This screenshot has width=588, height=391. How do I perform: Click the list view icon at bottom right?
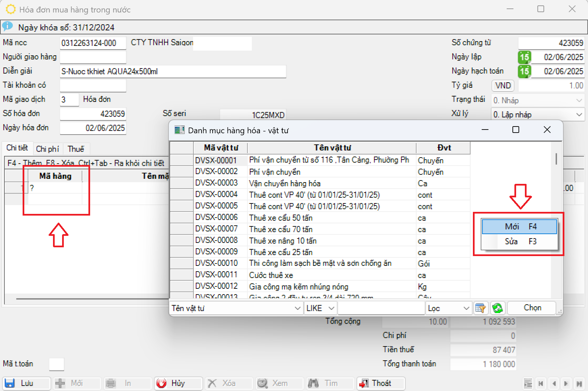click(528, 384)
